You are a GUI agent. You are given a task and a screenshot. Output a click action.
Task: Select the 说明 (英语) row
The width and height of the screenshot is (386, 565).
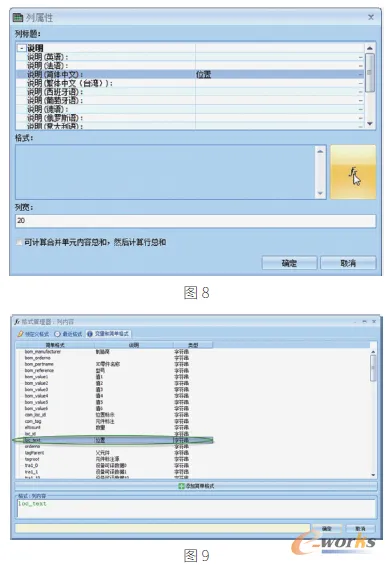(190, 57)
